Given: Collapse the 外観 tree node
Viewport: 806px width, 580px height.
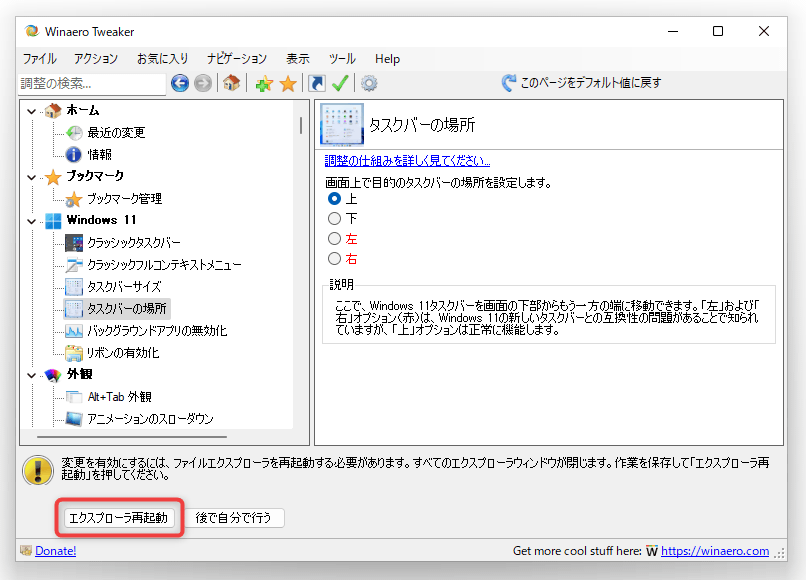Looking at the screenshot, I should click(31, 375).
